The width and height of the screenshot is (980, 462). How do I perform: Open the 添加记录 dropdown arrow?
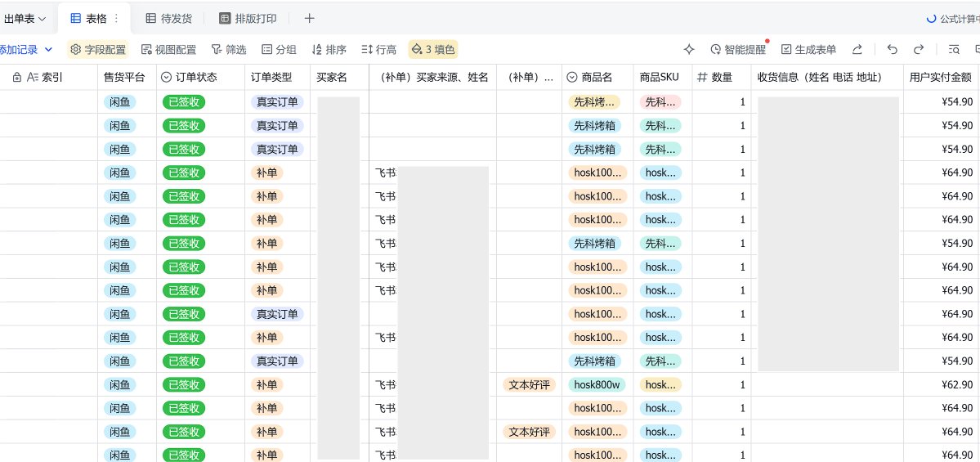click(49, 49)
